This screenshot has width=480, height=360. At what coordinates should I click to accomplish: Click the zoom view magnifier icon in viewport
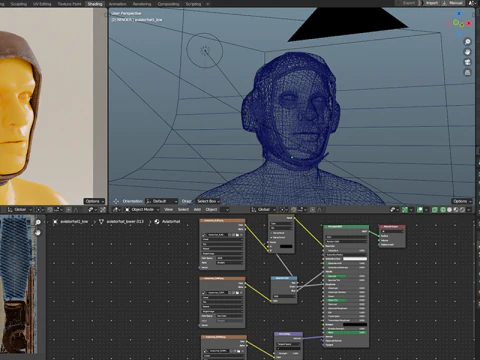467,42
